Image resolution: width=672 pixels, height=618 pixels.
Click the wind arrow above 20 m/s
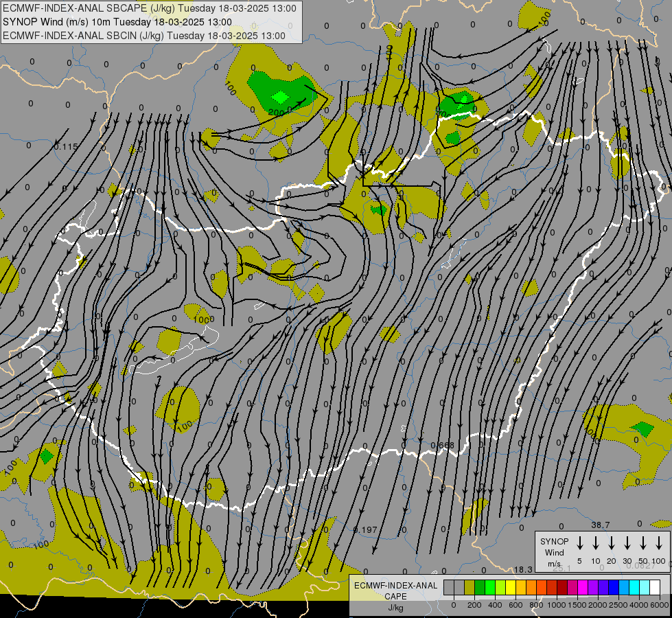click(x=611, y=542)
